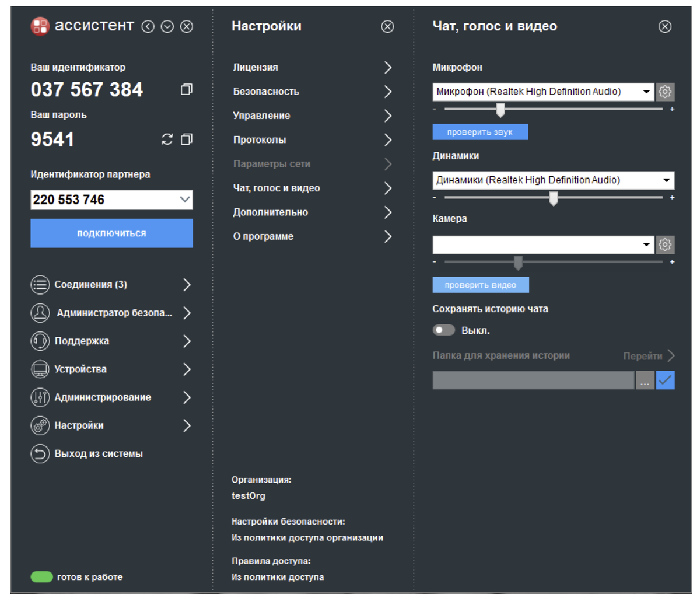Screen dimensions: 700x601
Task: Click the Устройства monitor icon
Action: point(40,369)
